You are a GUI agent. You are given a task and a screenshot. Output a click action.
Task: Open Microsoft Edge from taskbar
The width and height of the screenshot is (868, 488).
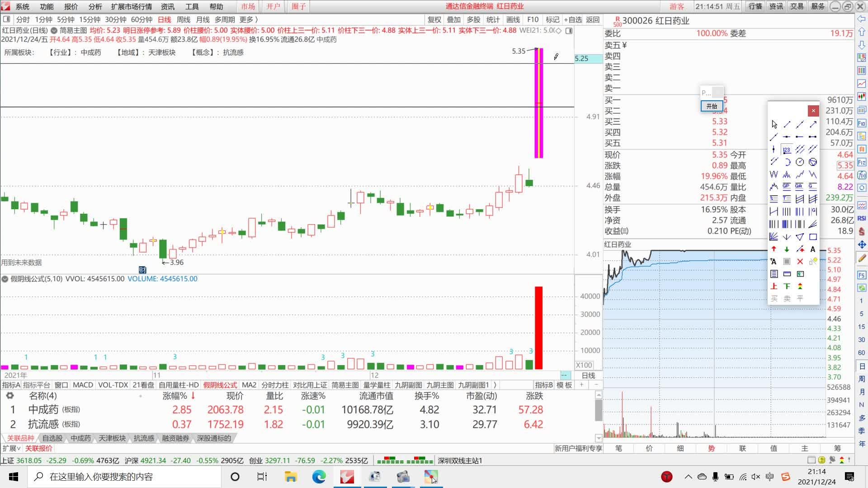pos(319,477)
